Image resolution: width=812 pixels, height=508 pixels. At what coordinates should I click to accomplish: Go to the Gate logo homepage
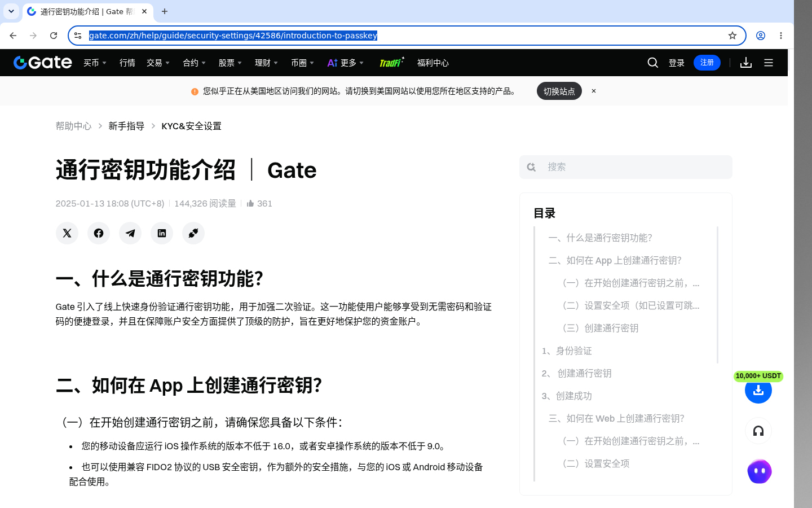[43, 63]
